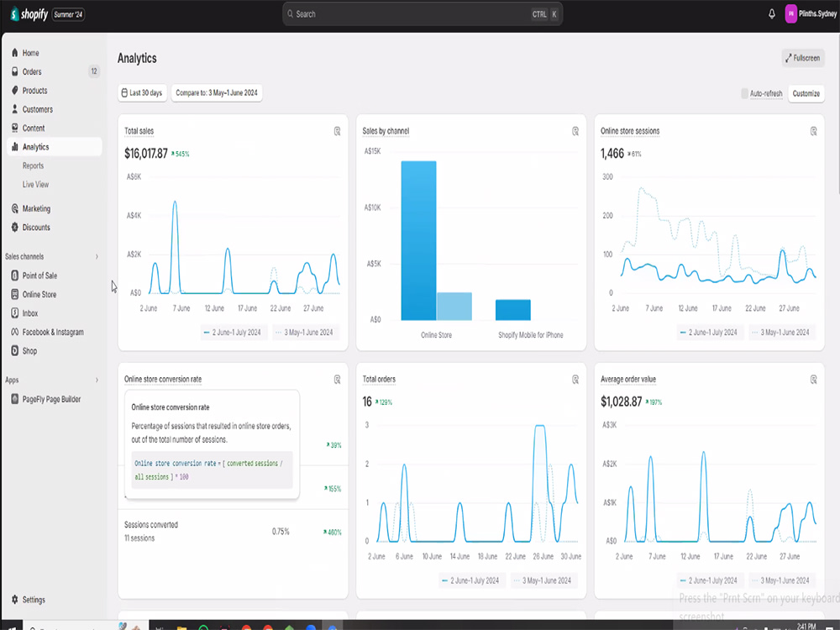Toggle 2 June–1 July 2024 legend in Online store sessions

709,332
